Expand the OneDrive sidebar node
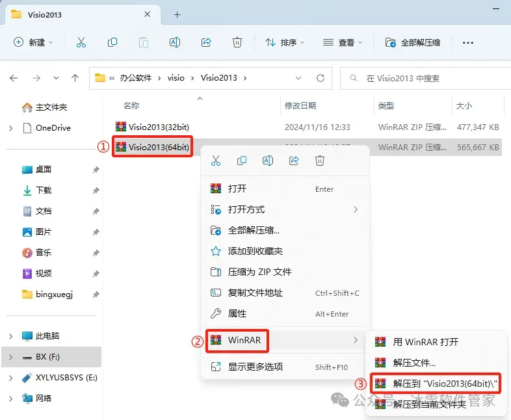 (x=11, y=128)
